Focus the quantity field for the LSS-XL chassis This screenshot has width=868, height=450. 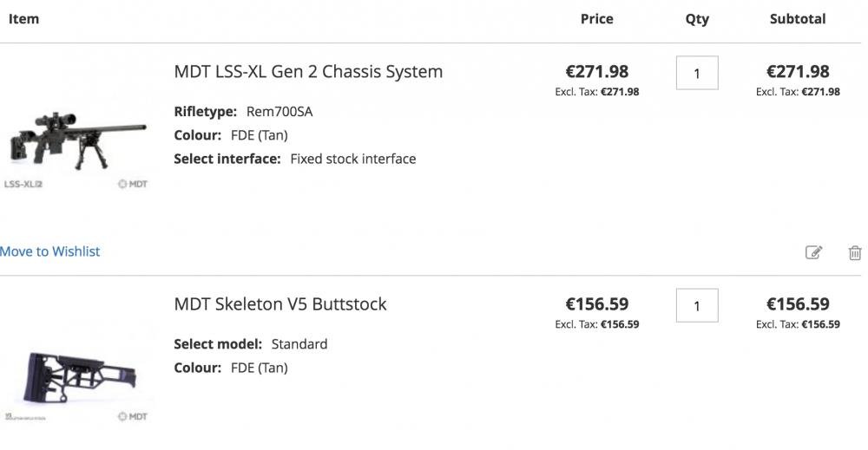click(697, 74)
